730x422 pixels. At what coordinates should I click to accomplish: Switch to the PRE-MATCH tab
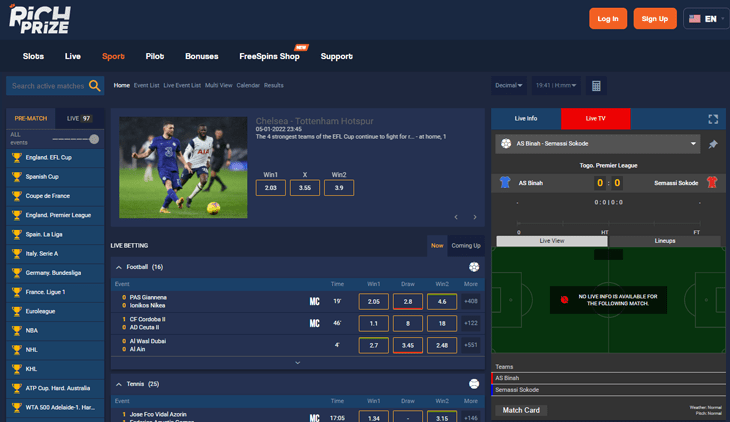coord(31,118)
